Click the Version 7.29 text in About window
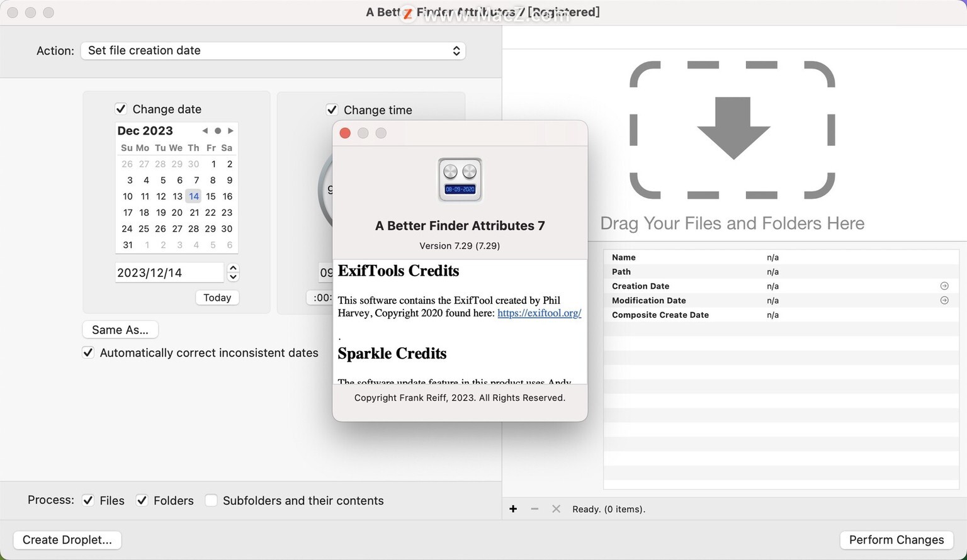The width and height of the screenshot is (967, 560). 460,246
